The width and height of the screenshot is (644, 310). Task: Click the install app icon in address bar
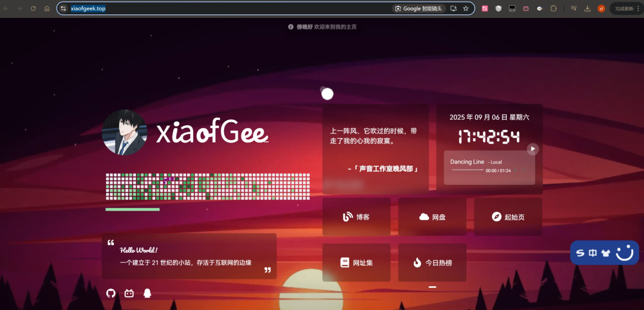(x=453, y=8)
